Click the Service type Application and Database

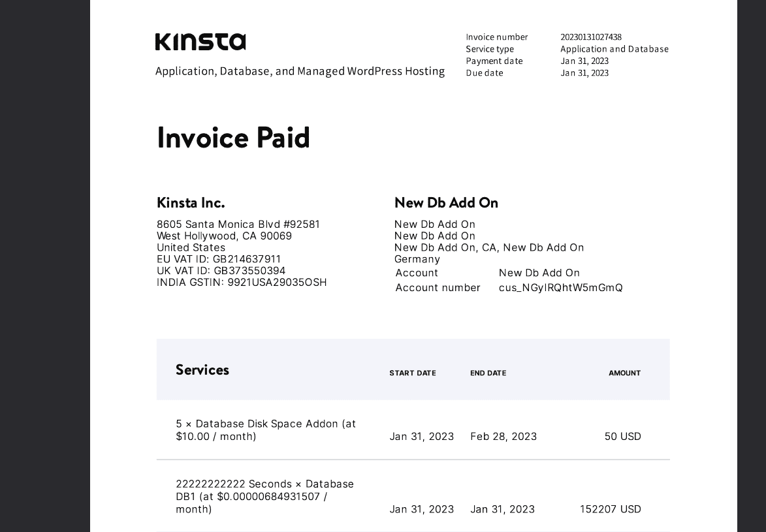pos(614,49)
